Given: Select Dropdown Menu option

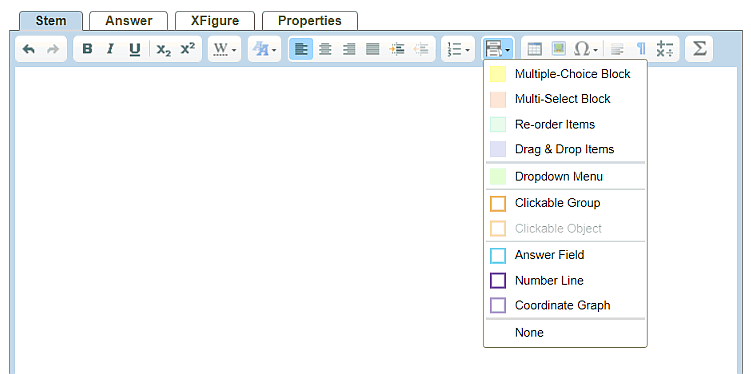Looking at the screenshot, I should [x=565, y=177].
